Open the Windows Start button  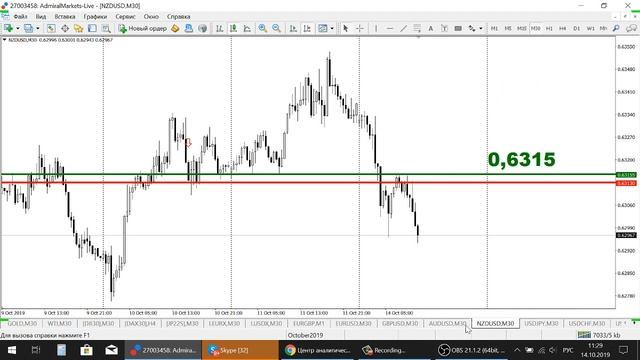click(x=11, y=350)
